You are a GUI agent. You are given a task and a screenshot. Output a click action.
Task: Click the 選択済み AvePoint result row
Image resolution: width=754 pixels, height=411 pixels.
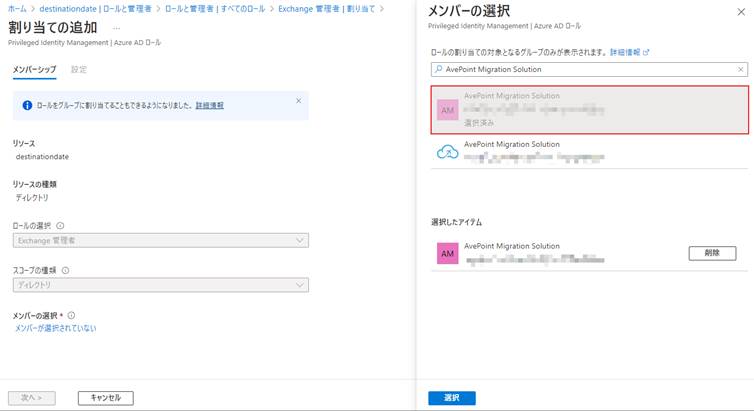coord(590,110)
